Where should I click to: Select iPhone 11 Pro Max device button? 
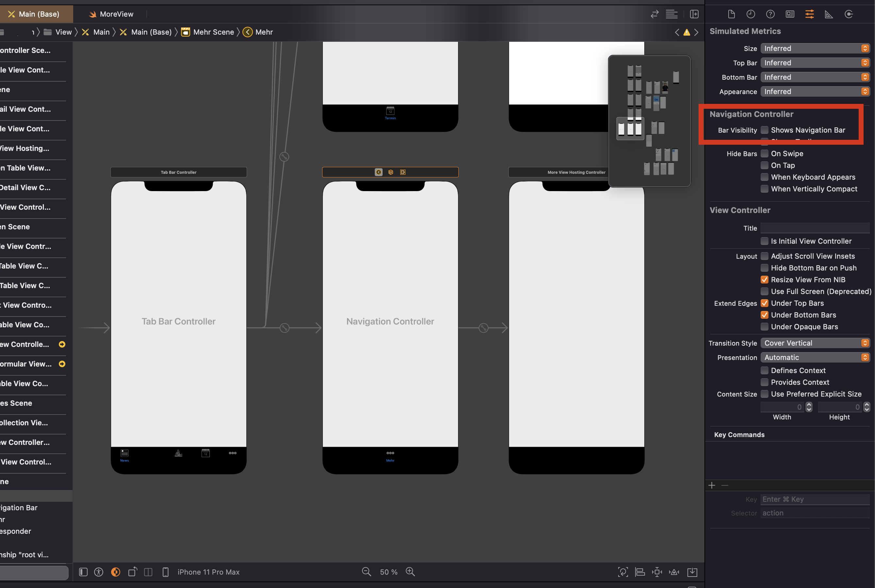pyautogui.click(x=208, y=572)
